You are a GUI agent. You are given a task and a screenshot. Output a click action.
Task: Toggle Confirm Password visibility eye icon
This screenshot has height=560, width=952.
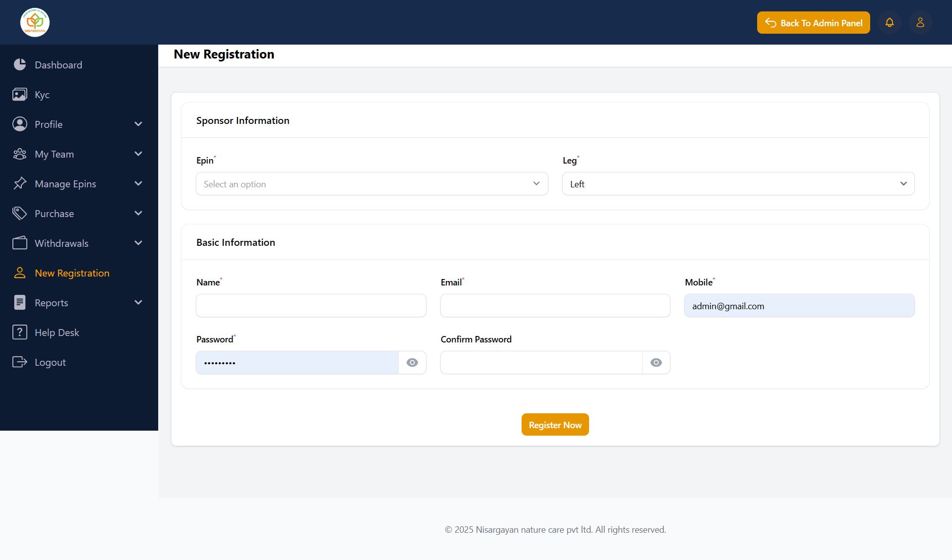click(x=656, y=363)
